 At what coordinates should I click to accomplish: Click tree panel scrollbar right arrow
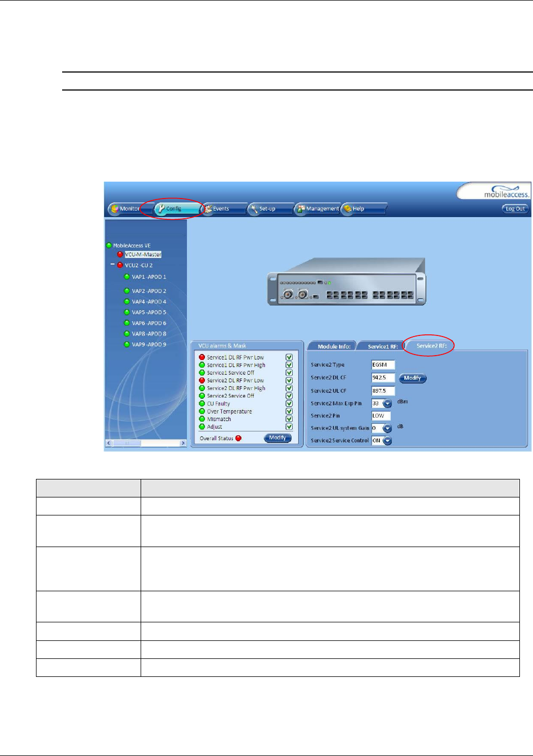point(183,443)
